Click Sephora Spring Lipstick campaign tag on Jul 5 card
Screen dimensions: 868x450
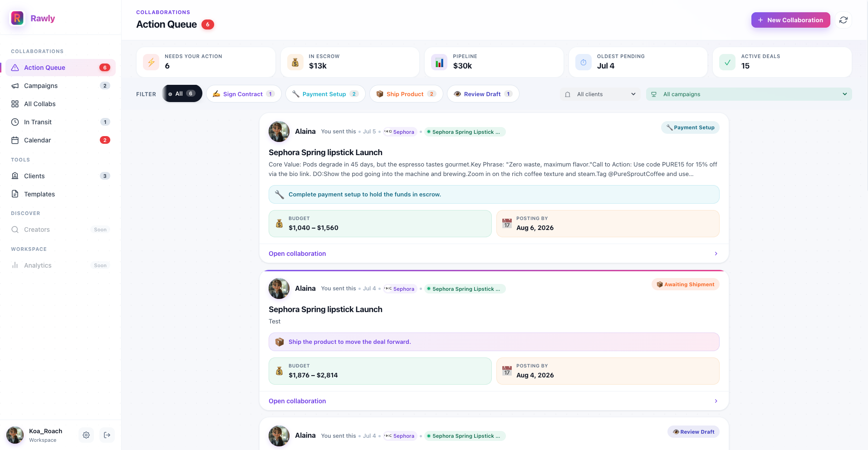(x=465, y=132)
